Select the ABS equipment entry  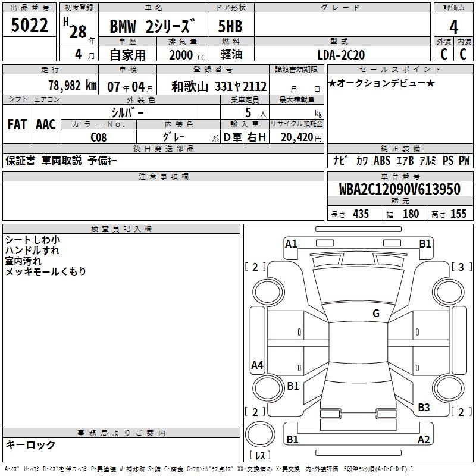(382, 160)
